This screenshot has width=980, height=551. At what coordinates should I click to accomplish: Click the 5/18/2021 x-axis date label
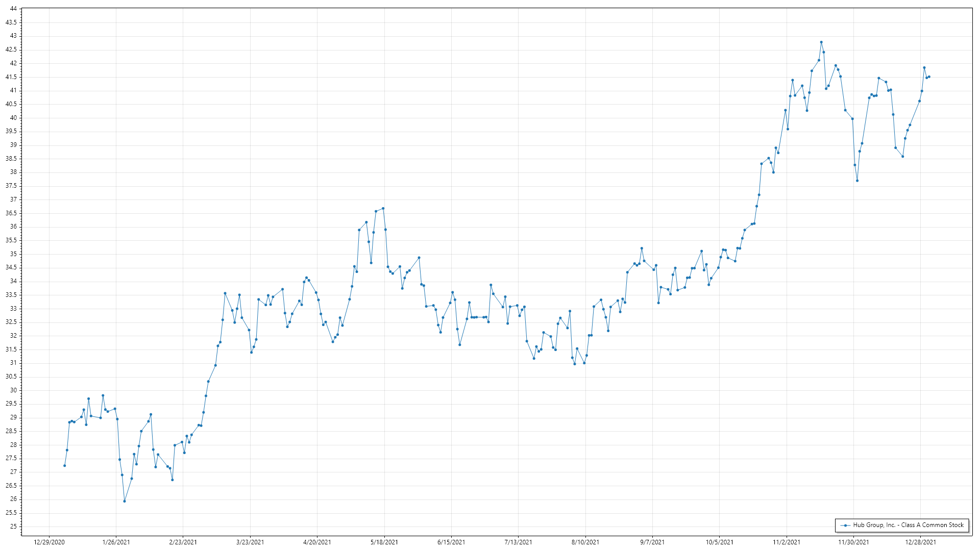click(x=384, y=542)
